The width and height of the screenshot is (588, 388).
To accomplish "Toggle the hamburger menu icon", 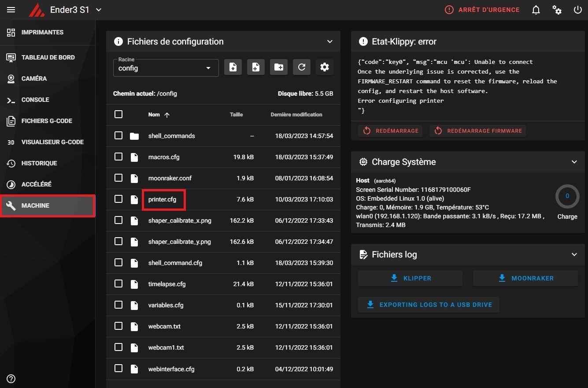I will pyautogui.click(x=11, y=10).
